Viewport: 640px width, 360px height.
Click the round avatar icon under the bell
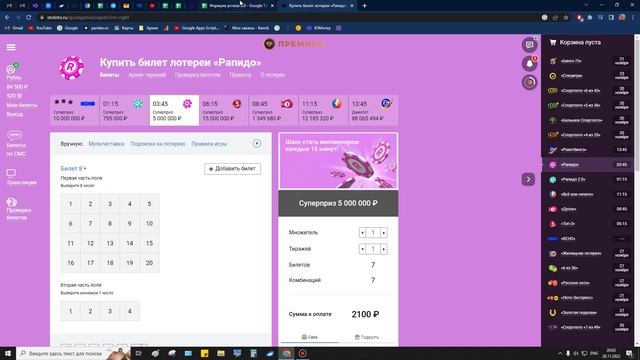(x=529, y=82)
